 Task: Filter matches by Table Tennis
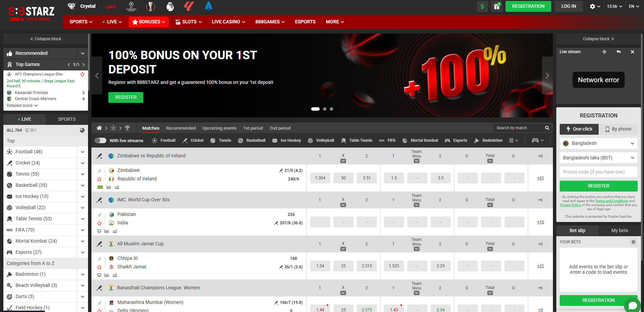357,140
